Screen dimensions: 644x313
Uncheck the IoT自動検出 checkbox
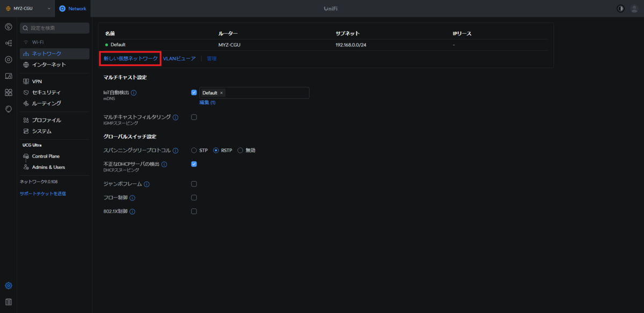pyautogui.click(x=194, y=93)
